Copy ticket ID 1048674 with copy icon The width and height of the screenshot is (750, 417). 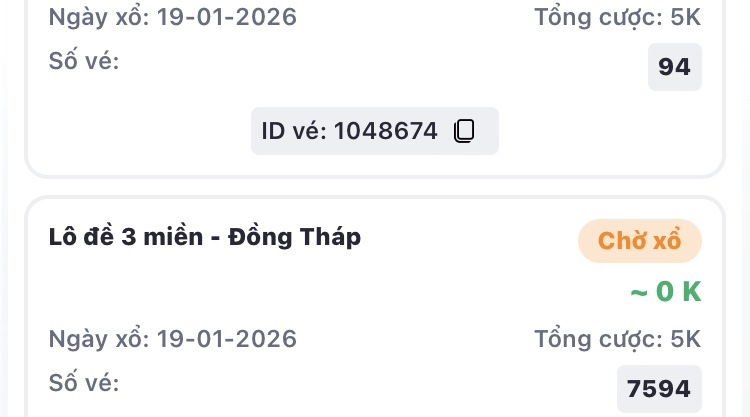tap(463, 131)
